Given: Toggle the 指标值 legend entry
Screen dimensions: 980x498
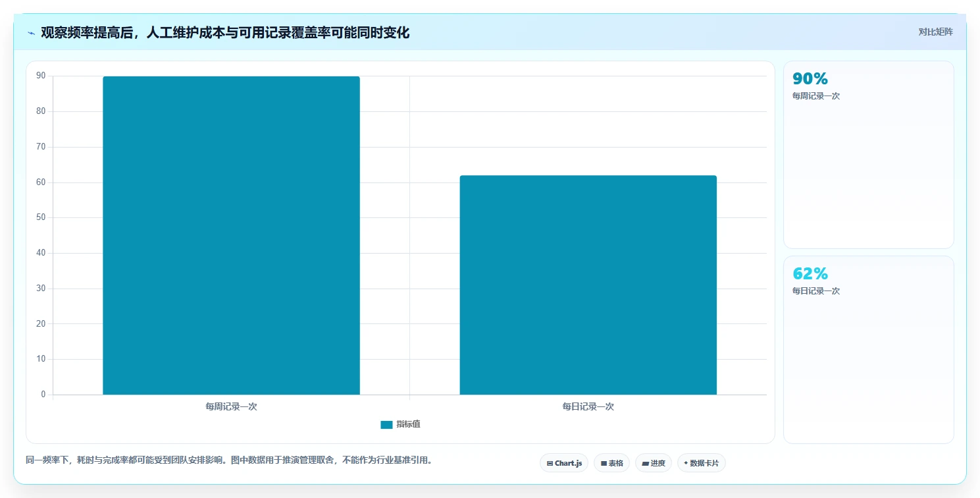Looking at the screenshot, I should click(400, 424).
